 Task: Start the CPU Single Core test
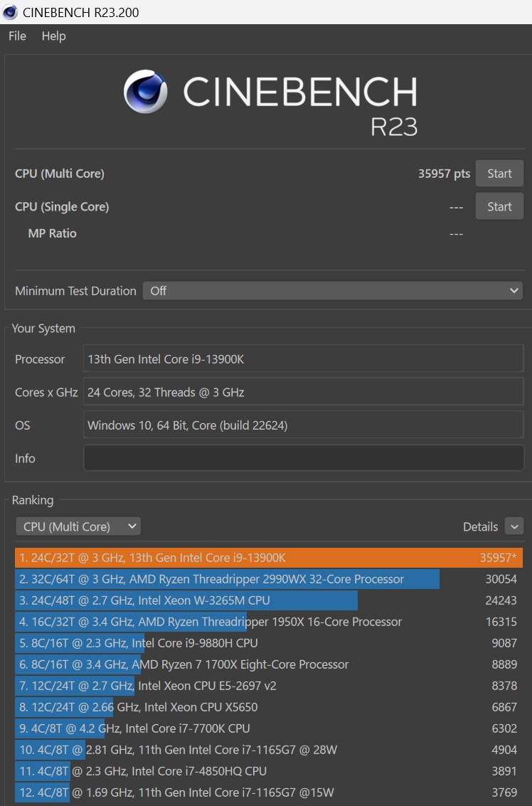(x=499, y=206)
